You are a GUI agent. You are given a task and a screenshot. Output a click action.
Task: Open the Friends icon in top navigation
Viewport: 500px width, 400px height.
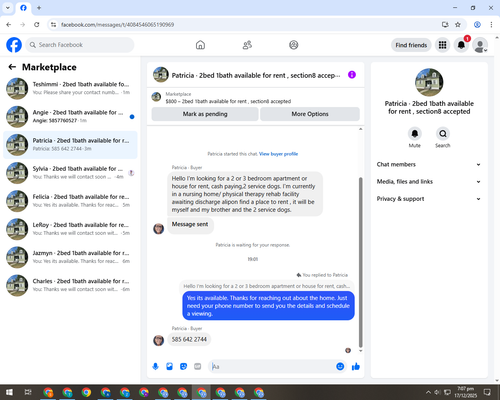[247, 45]
